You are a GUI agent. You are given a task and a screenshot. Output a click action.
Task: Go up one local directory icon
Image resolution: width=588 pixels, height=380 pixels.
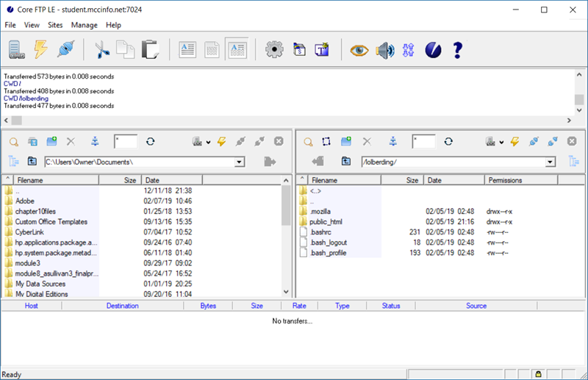pyautogui.click(x=32, y=161)
